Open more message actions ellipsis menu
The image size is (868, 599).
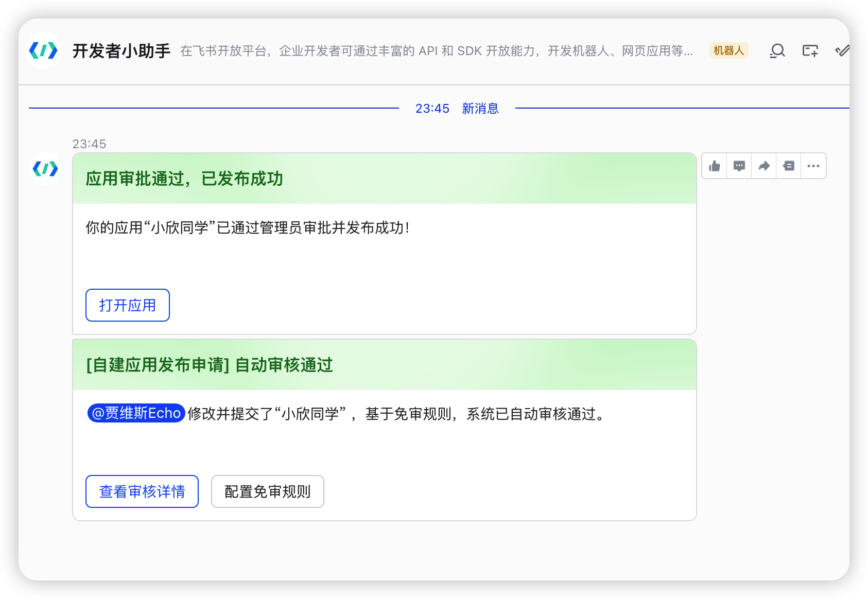[x=813, y=166]
